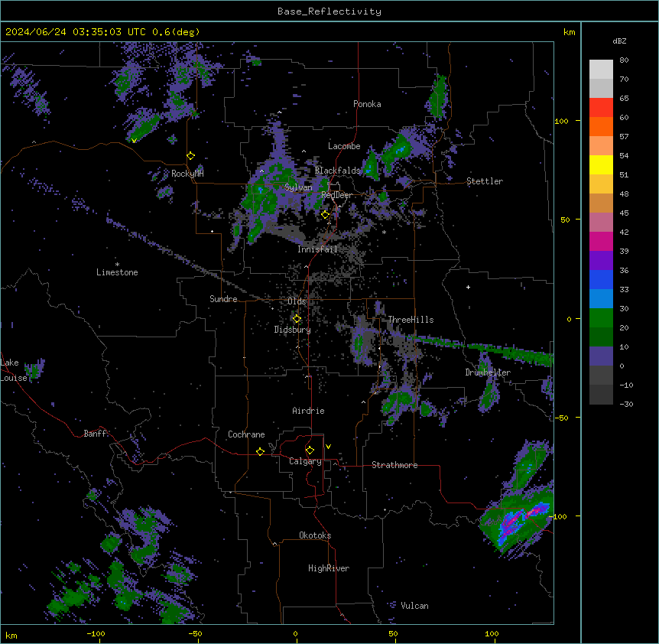Image resolution: width=659 pixels, height=644 pixels.
Task: Select the Stettler label
Action: tap(485, 181)
